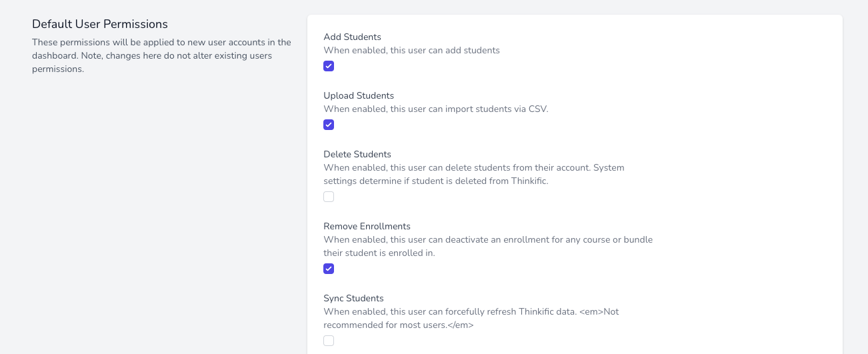Disable the Upload Students permission checkbox
The image size is (868, 354).
[x=329, y=125]
